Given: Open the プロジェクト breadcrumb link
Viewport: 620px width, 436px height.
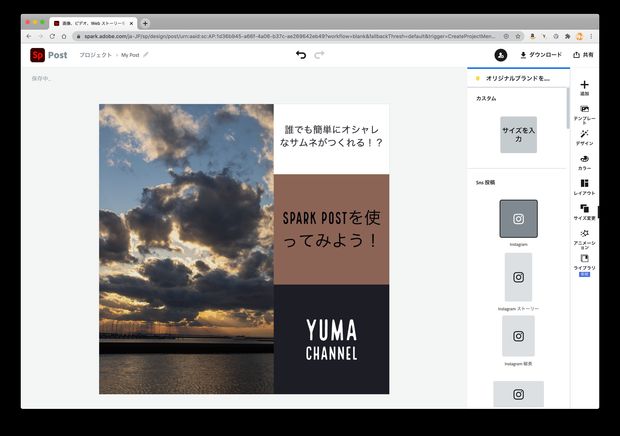Looking at the screenshot, I should [96, 55].
